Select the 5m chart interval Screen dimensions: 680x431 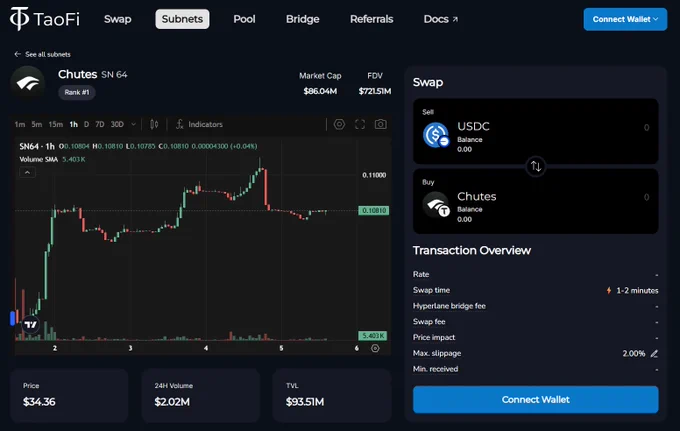(x=36, y=124)
